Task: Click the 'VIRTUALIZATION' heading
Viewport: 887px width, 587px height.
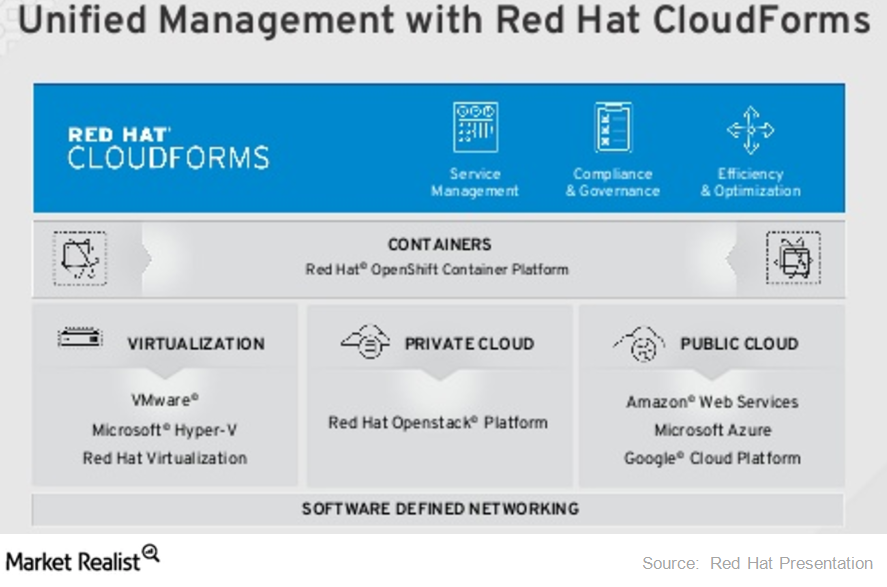Action: coord(196,344)
